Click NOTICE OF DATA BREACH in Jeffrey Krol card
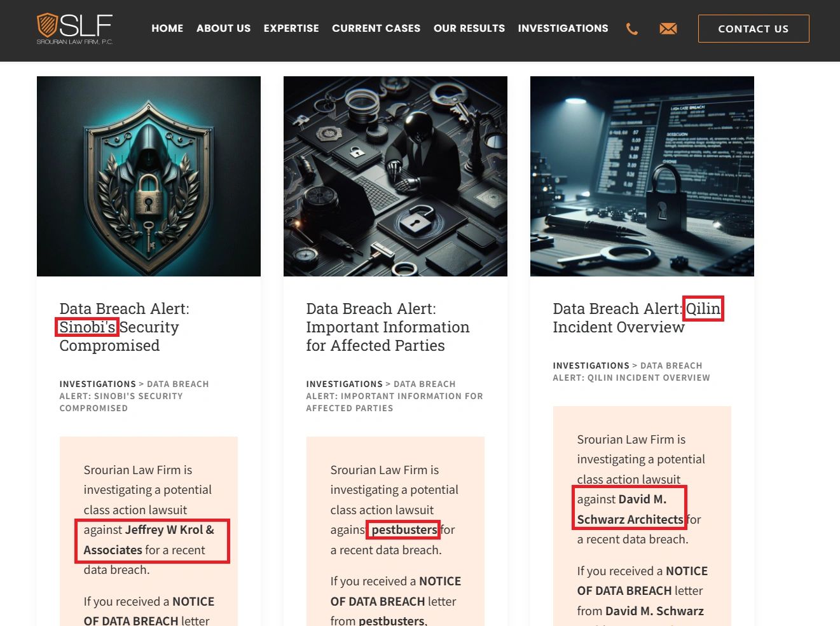840x626 pixels. [149, 611]
